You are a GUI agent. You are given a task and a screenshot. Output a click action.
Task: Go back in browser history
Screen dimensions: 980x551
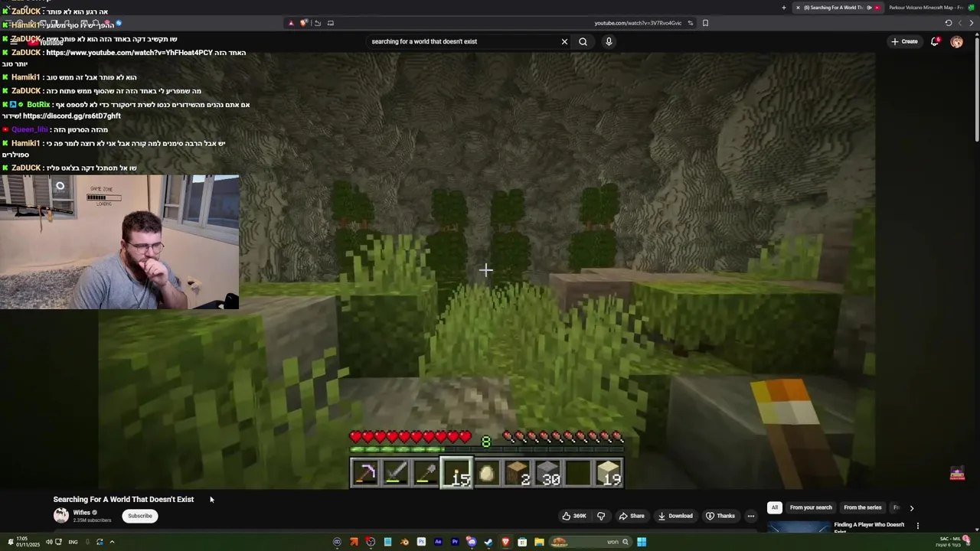coord(972,23)
